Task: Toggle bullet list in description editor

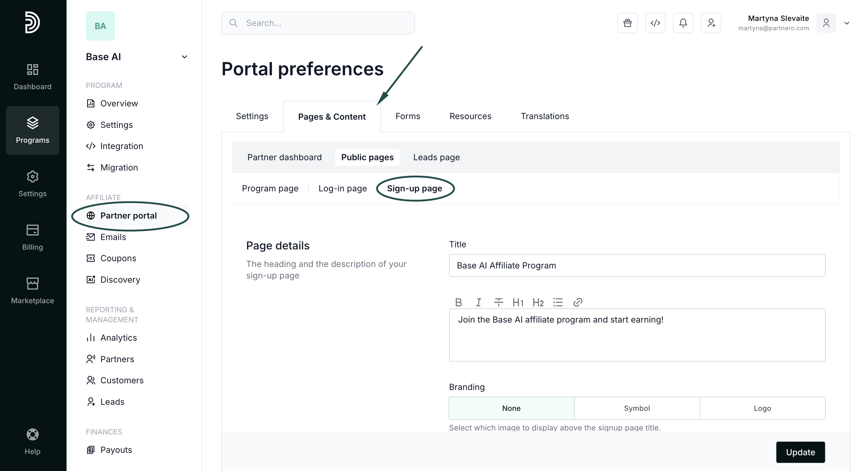Action: (x=558, y=302)
